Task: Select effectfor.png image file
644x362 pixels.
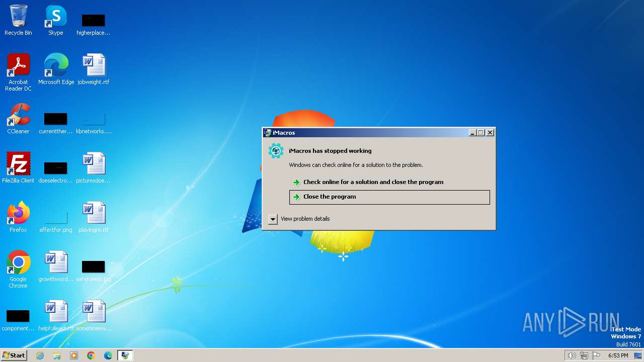Action: pos(56,221)
